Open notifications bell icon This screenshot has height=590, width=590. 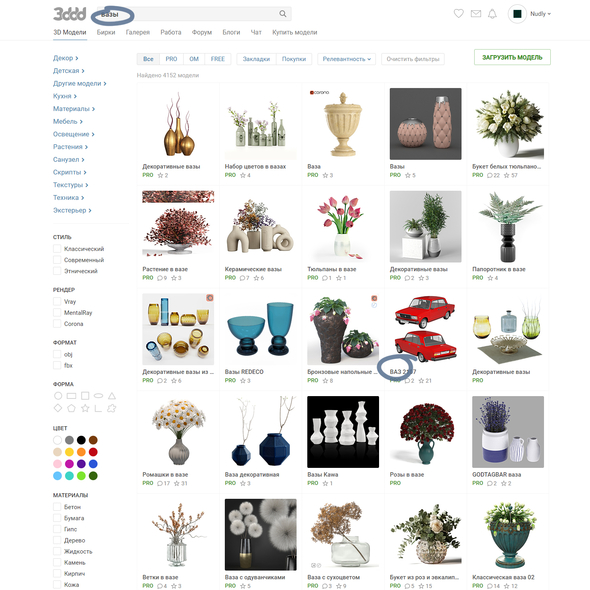(x=492, y=14)
